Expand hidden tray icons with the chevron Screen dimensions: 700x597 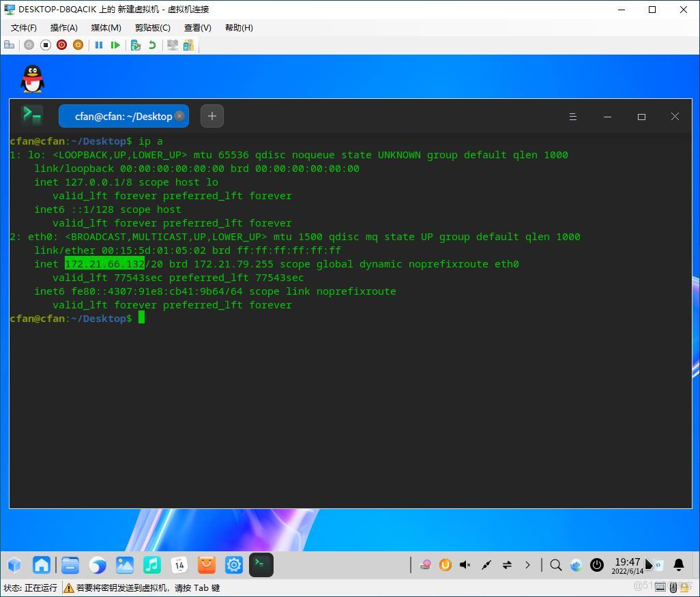click(x=528, y=565)
